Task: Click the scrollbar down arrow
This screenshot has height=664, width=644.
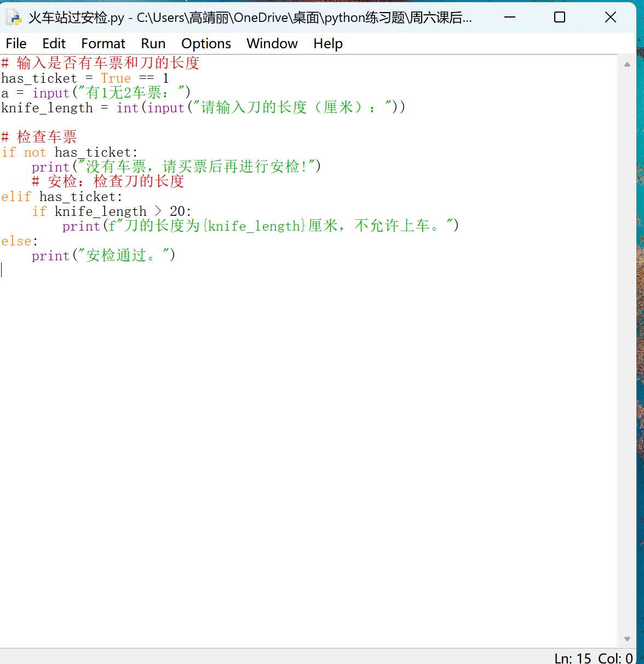Action: click(627, 639)
